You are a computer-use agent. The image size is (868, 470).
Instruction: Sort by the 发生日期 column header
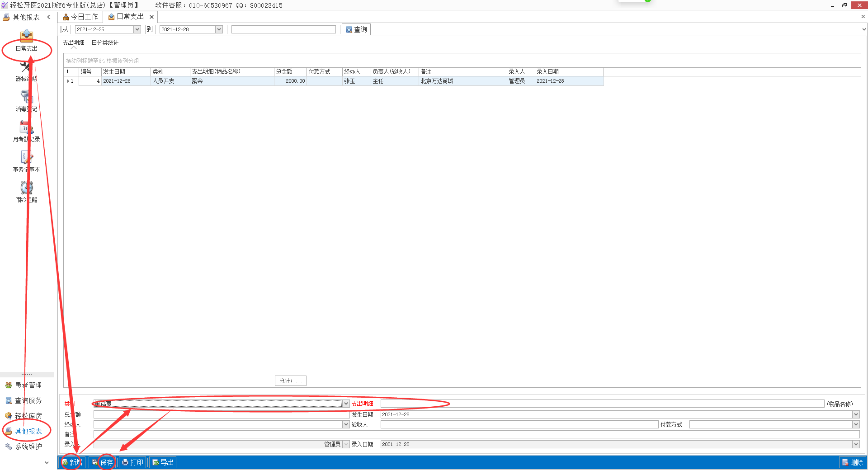(x=126, y=71)
